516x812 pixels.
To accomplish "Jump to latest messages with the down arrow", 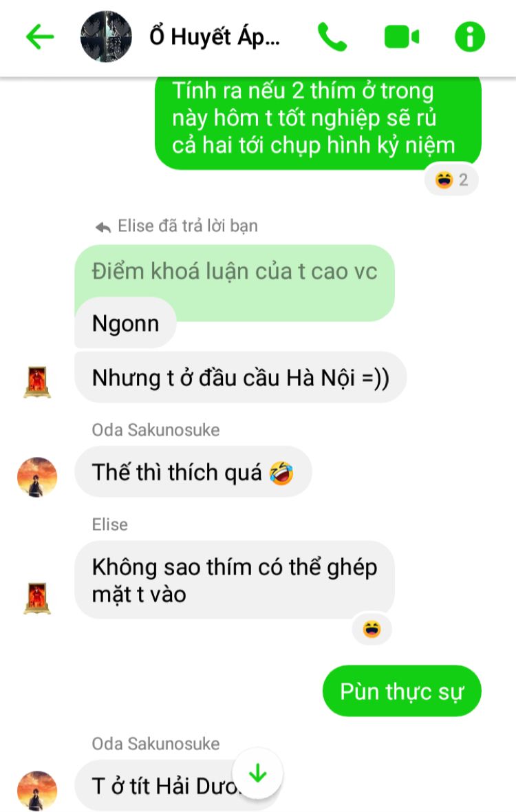I will tap(258, 773).
